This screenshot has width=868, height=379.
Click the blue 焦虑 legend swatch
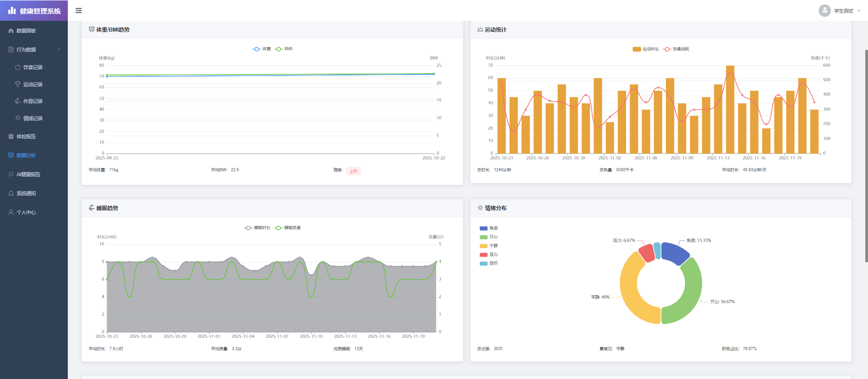coord(483,229)
